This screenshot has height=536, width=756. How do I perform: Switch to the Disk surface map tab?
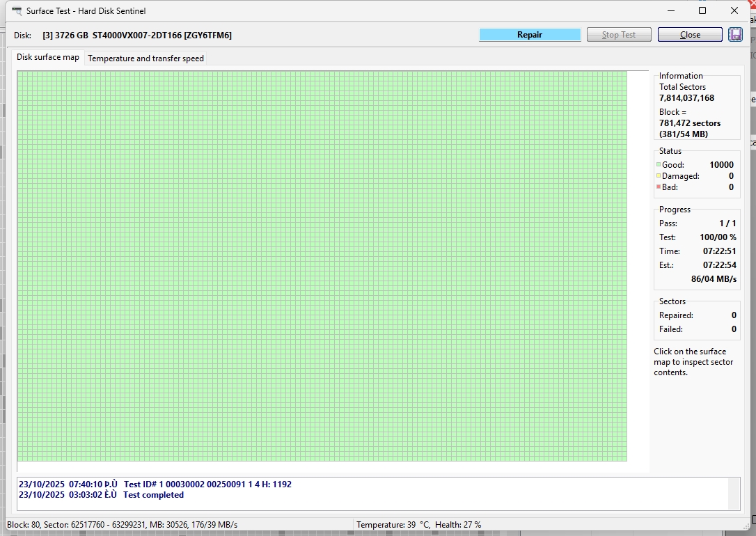pyautogui.click(x=48, y=57)
